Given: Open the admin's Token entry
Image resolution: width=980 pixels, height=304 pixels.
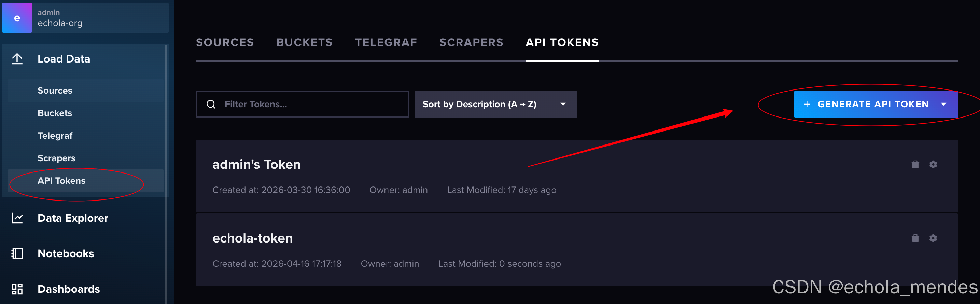Looking at the screenshot, I should click(x=256, y=164).
